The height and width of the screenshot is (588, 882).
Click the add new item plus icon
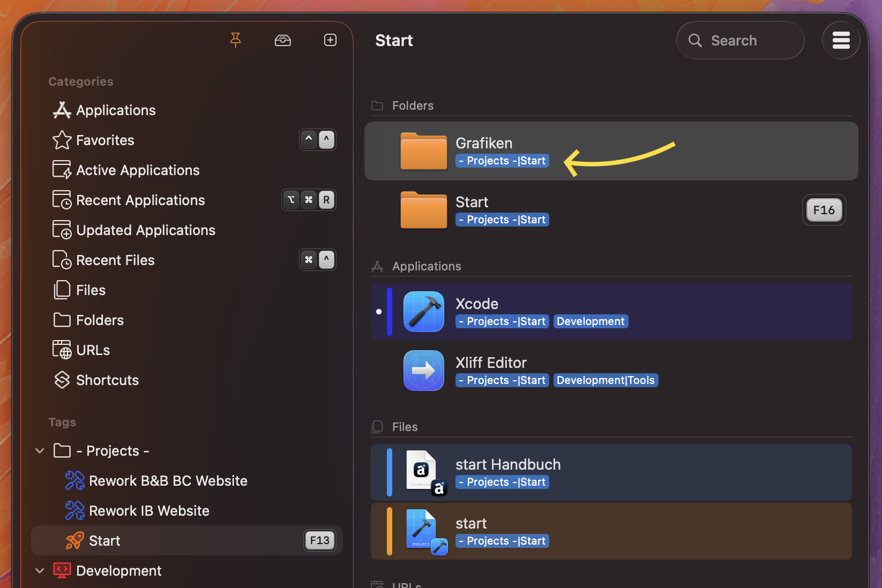click(330, 40)
